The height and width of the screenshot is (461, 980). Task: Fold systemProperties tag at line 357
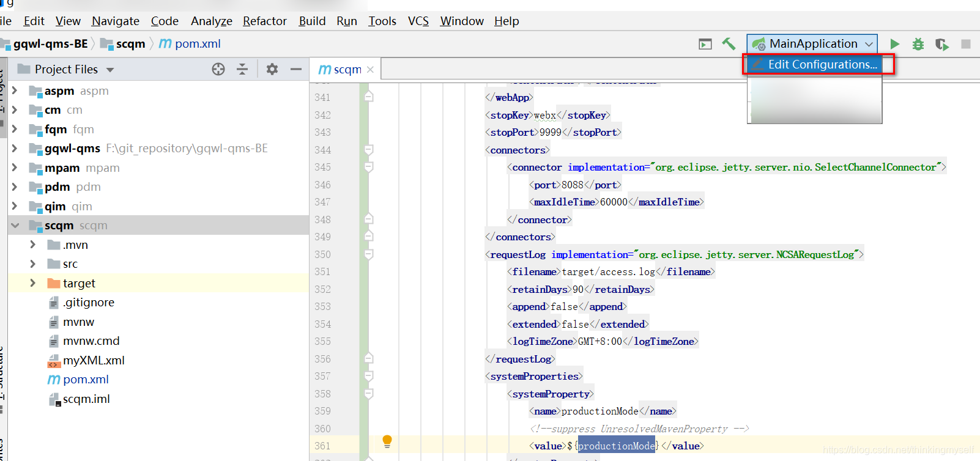pyautogui.click(x=369, y=376)
